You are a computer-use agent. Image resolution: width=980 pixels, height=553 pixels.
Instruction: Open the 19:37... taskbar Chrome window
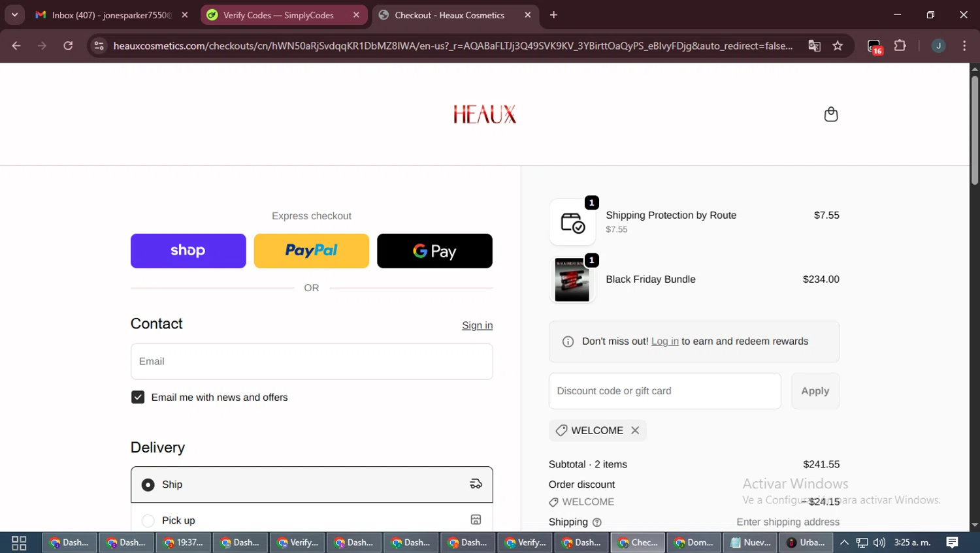pyautogui.click(x=183, y=543)
